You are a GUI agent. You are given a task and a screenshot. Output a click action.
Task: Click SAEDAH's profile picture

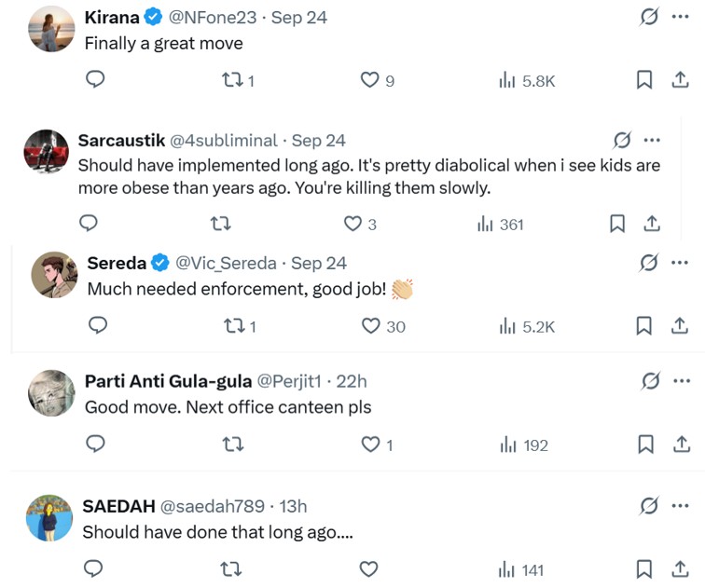[49, 517]
